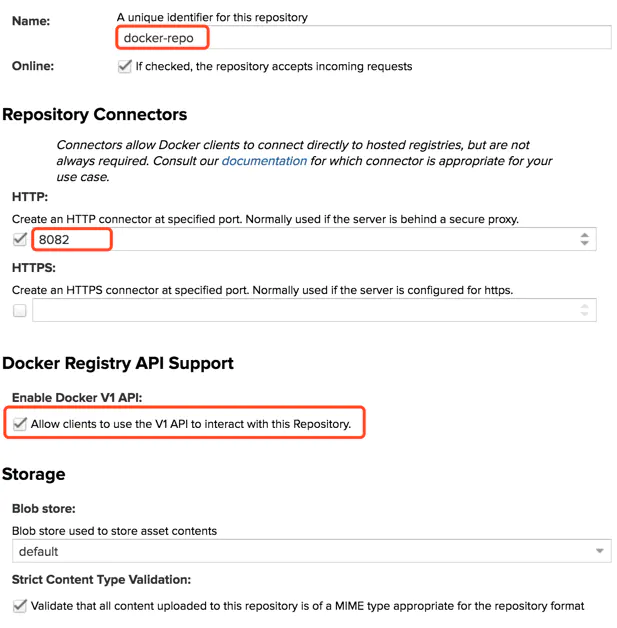Click the HTTP port field showing 8082
The width and height of the screenshot is (617, 628).
(x=314, y=239)
